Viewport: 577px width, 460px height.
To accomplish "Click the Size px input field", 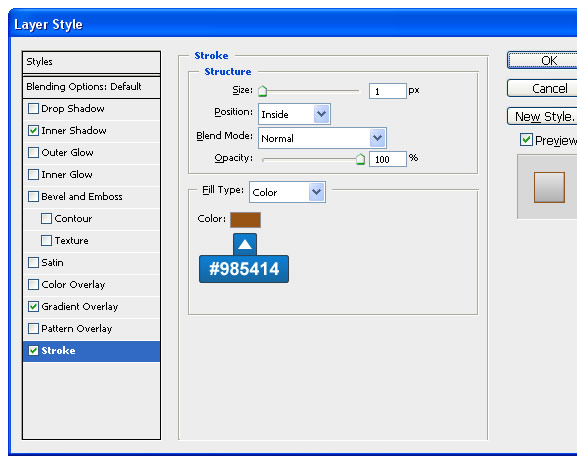I will click(x=388, y=91).
